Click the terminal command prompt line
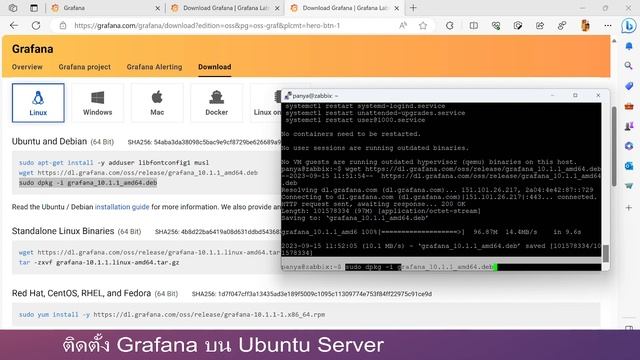The height and width of the screenshot is (360, 640). coord(441,267)
